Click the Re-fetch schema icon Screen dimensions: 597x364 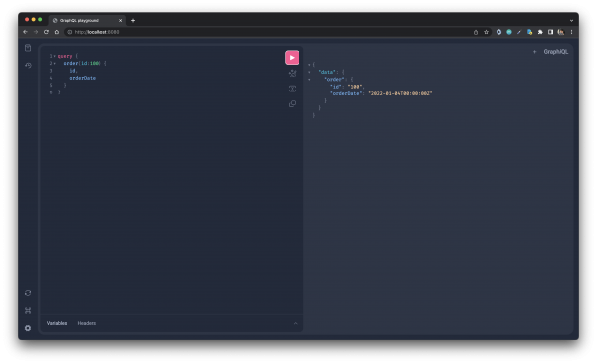click(x=28, y=293)
